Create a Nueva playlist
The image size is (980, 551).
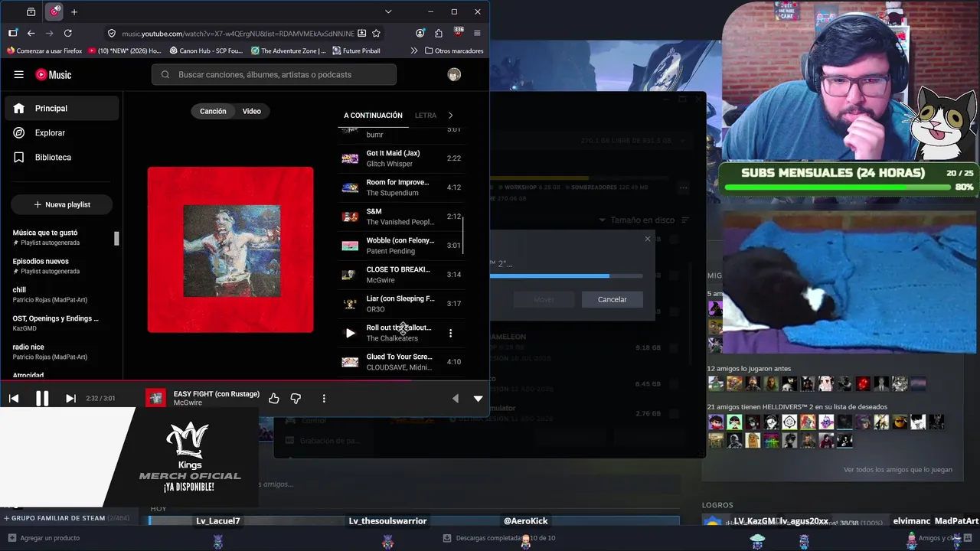click(x=61, y=204)
